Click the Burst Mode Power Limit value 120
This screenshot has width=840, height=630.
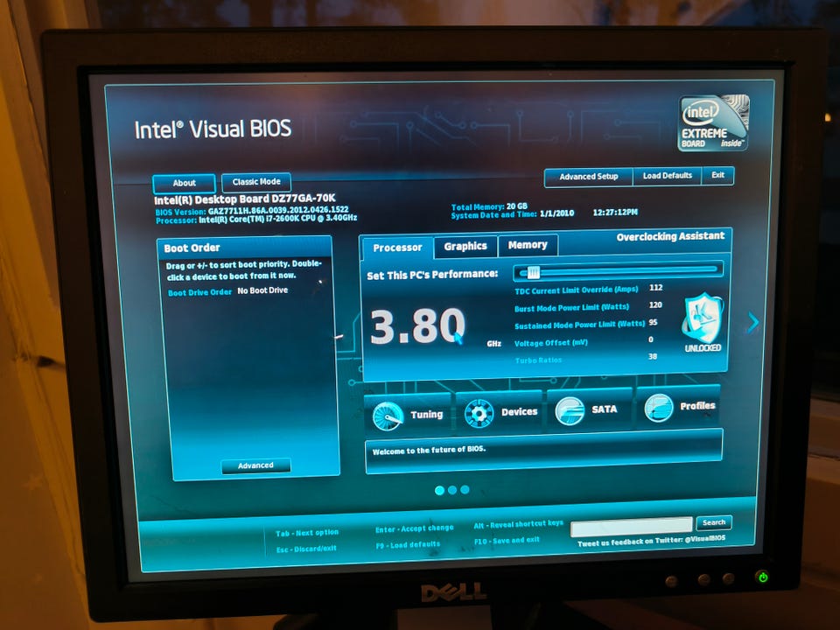click(x=655, y=304)
